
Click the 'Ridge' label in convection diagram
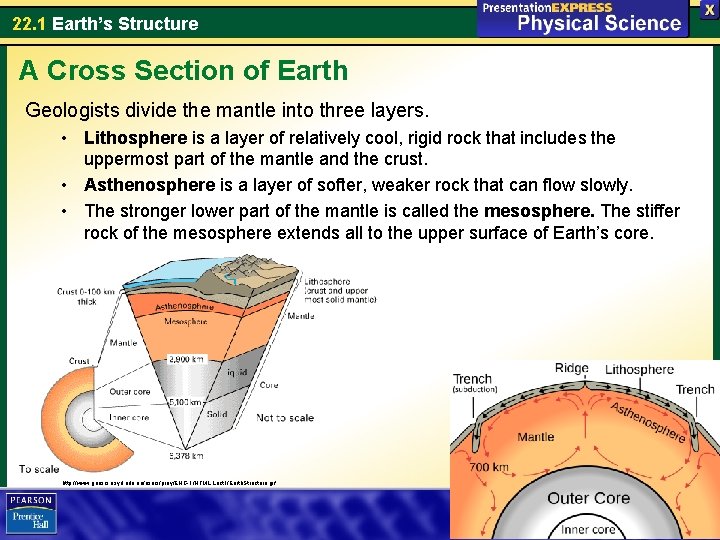click(572, 368)
